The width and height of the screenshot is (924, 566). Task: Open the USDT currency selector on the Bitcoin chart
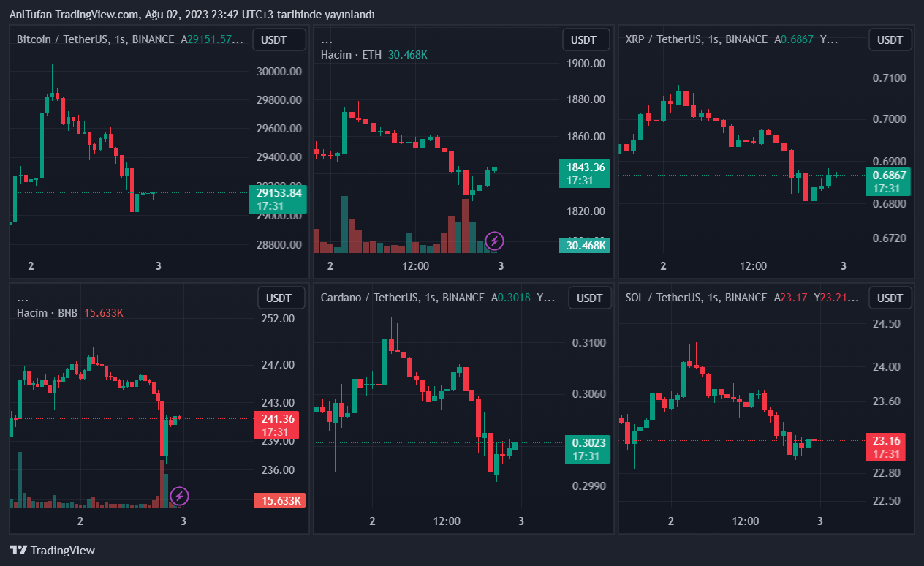279,39
